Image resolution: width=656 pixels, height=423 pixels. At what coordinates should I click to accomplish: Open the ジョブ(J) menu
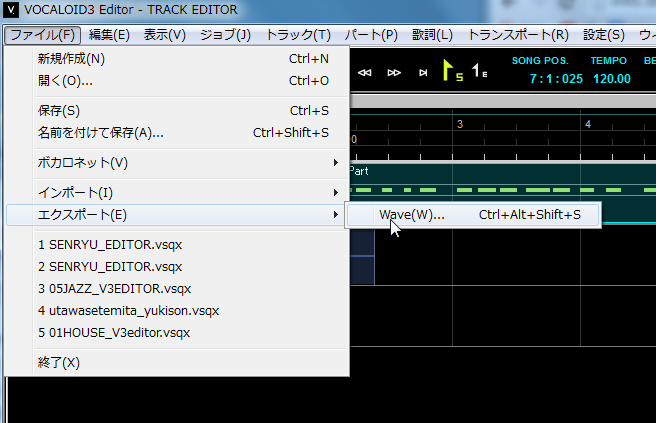click(x=225, y=35)
